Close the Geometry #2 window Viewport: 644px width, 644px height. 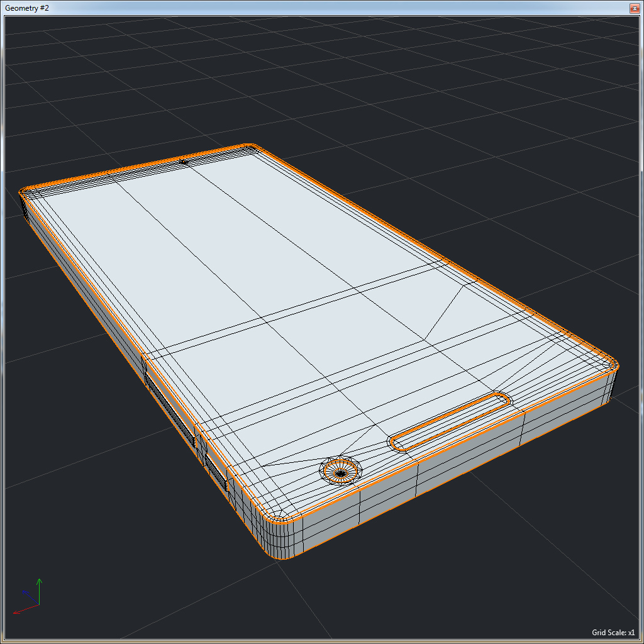tap(635, 9)
